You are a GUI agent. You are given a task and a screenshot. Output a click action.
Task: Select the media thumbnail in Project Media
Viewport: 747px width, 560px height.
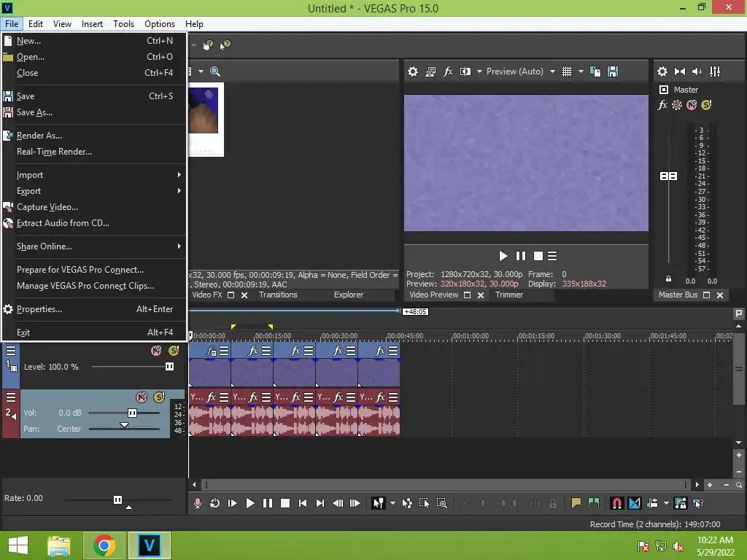click(x=206, y=120)
